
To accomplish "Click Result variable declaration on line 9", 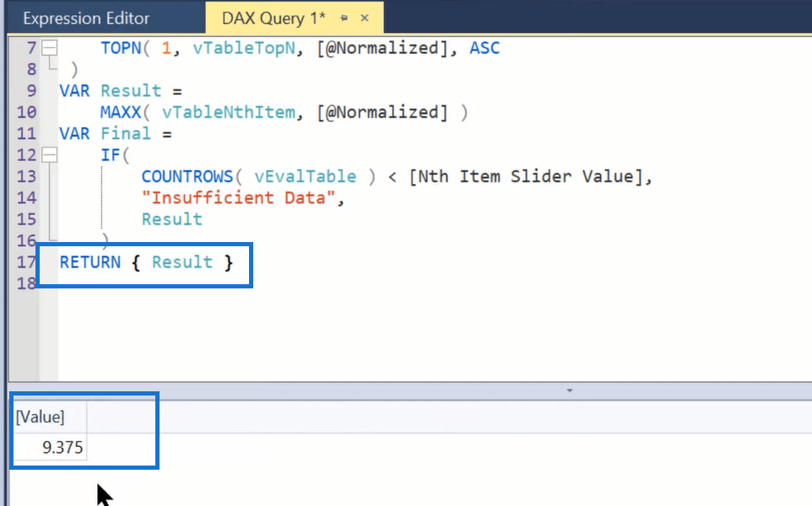I will (131, 90).
